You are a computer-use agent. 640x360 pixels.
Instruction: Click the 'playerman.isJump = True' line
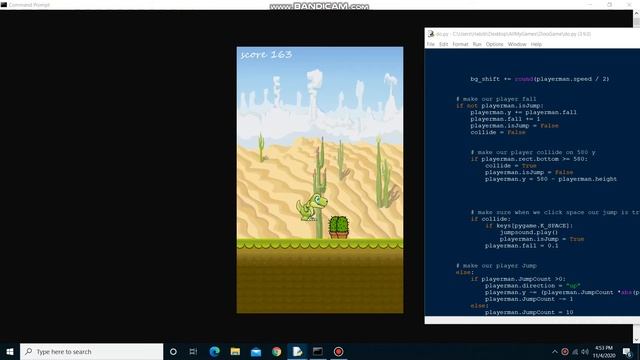[x=542, y=239]
